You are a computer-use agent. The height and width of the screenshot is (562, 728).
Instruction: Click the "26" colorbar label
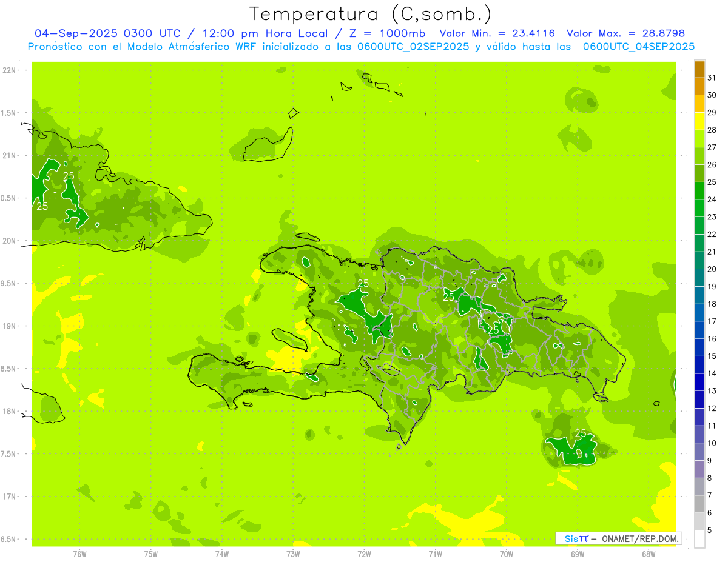(x=712, y=165)
